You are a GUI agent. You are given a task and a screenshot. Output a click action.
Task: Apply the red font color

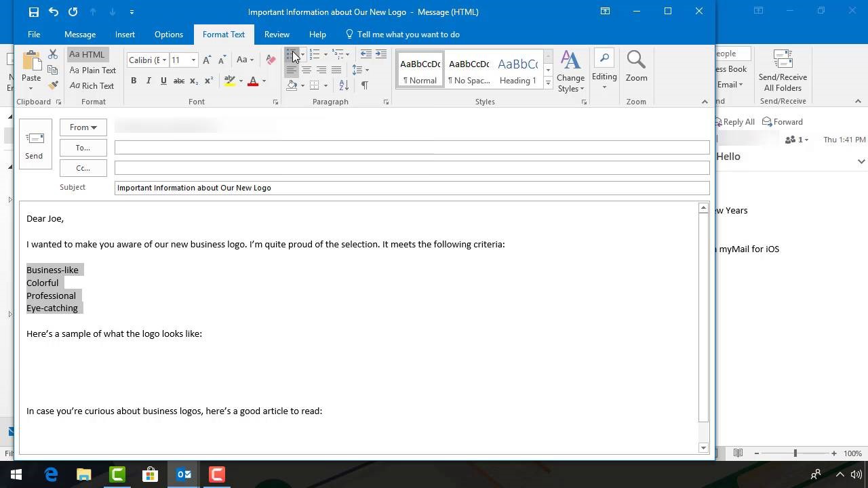(x=253, y=81)
